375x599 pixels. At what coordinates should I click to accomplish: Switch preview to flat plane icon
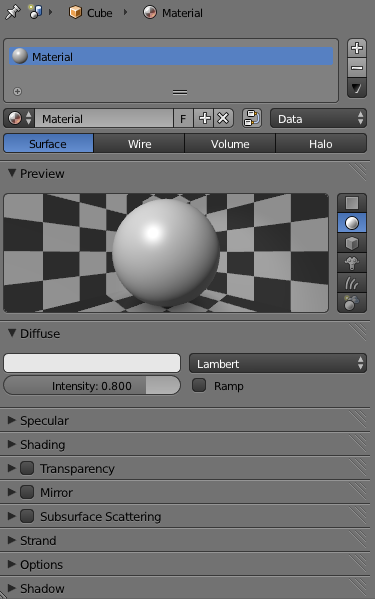(x=352, y=203)
